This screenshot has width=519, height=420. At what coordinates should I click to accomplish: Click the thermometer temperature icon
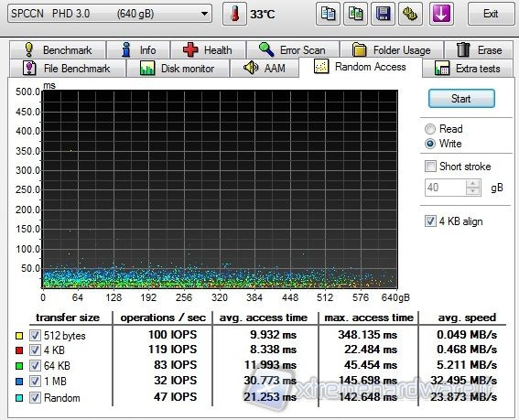tap(234, 14)
